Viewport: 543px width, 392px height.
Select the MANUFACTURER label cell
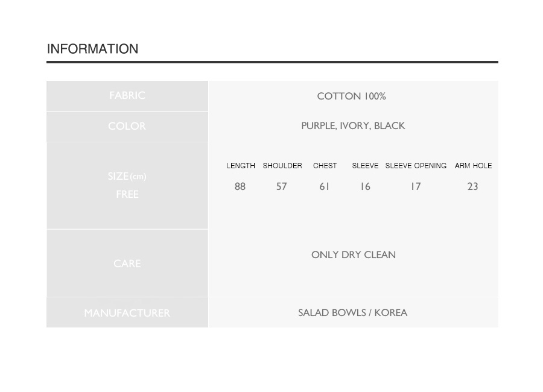click(x=127, y=312)
